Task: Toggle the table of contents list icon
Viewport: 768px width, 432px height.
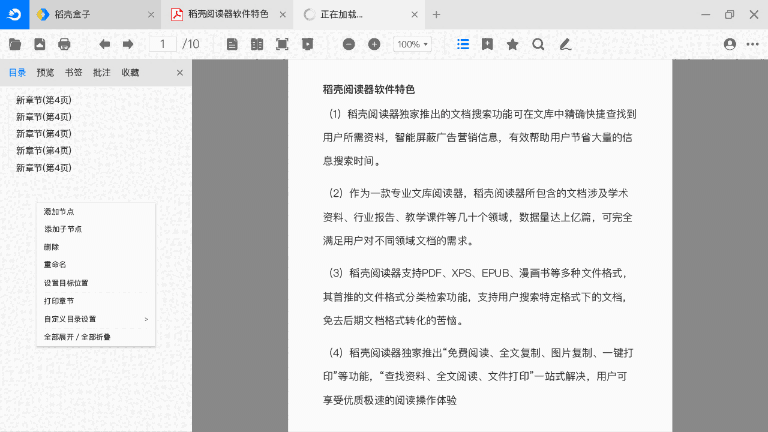Action: (x=463, y=44)
